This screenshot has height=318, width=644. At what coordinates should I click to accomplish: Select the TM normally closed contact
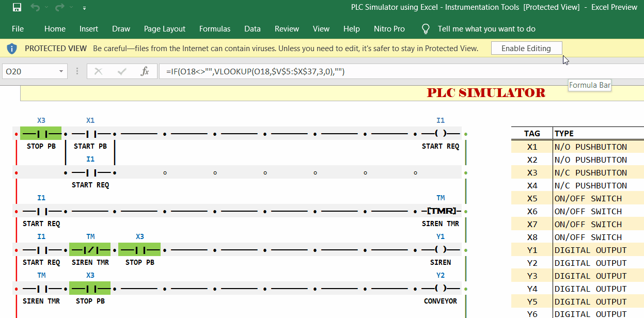pos(90,250)
